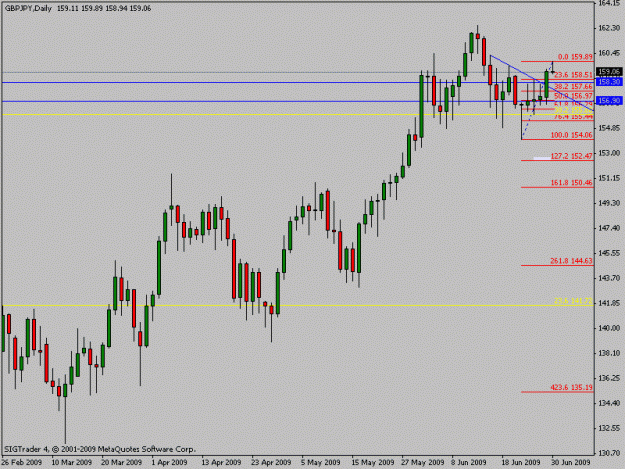Click the 20 Mar 2009 date label

tap(122, 462)
